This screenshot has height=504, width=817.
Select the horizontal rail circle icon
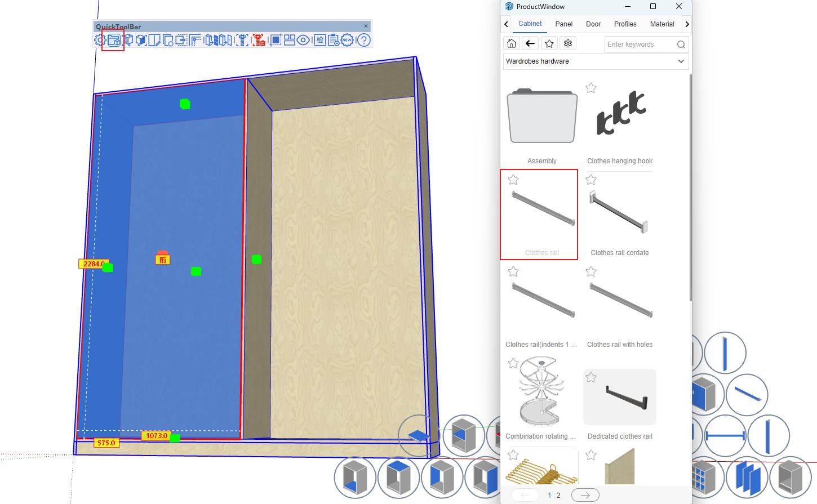[725, 436]
